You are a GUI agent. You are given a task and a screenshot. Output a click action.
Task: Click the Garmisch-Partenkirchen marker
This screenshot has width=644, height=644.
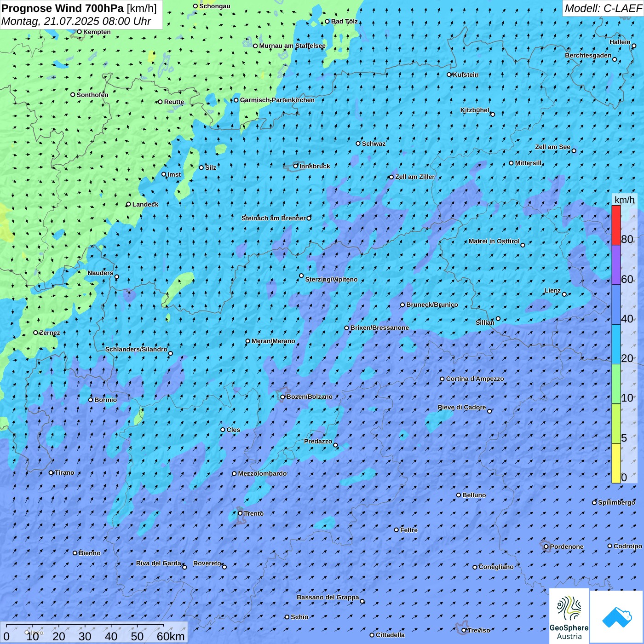(x=236, y=100)
